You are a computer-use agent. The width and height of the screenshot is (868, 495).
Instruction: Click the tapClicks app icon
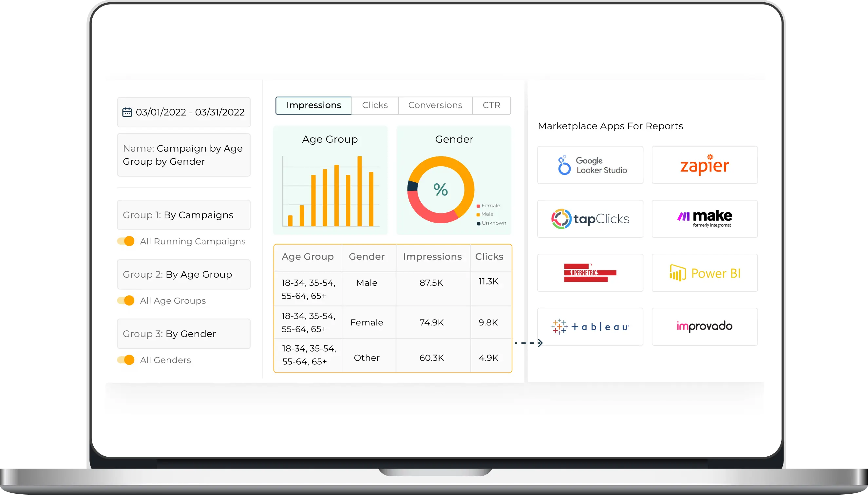tap(590, 219)
